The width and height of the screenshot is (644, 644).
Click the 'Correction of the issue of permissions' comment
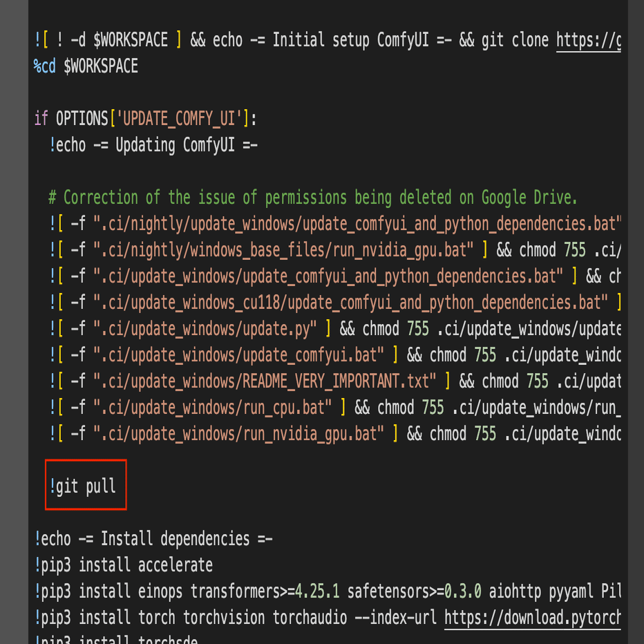pos(313,198)
